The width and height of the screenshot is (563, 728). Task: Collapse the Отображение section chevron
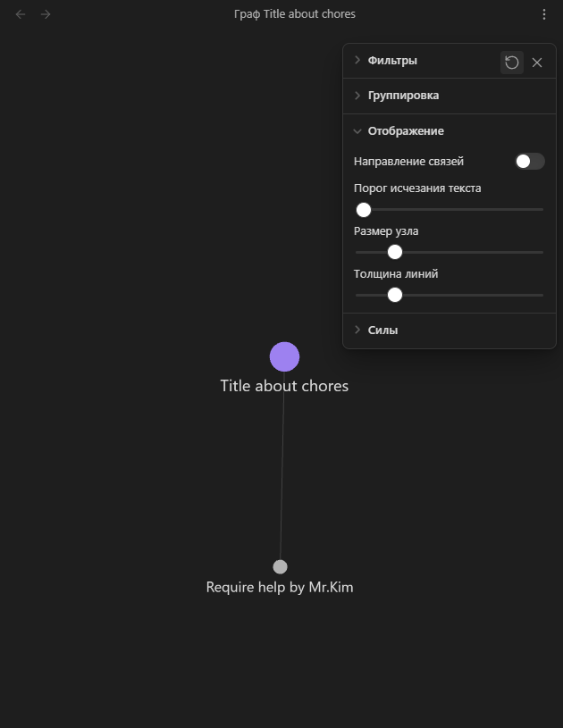[357, 131]
